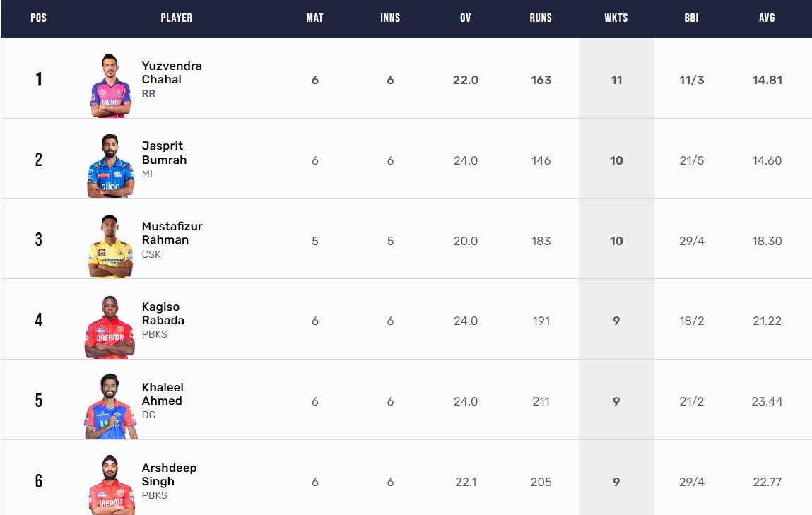Sort table by AVG column header
The width and height of the screenshot is (812, 515).
(767, 18)
